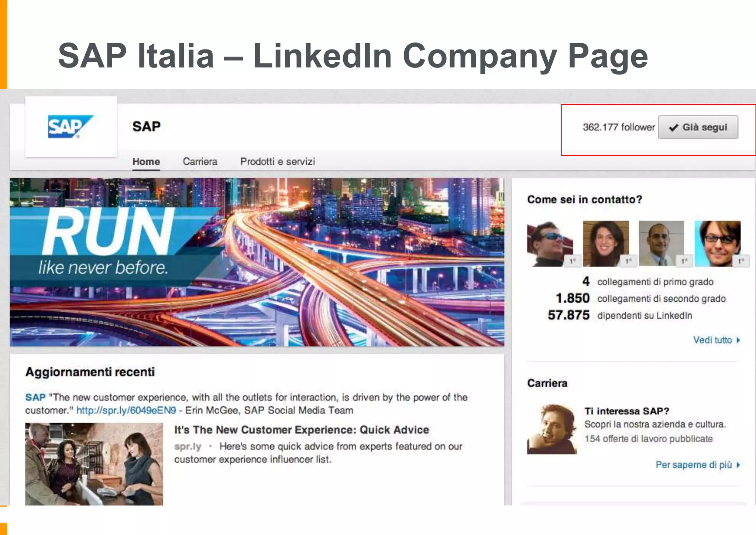Switch to the Carriera tab
The image size is (756, 535).
click(200, 162)
